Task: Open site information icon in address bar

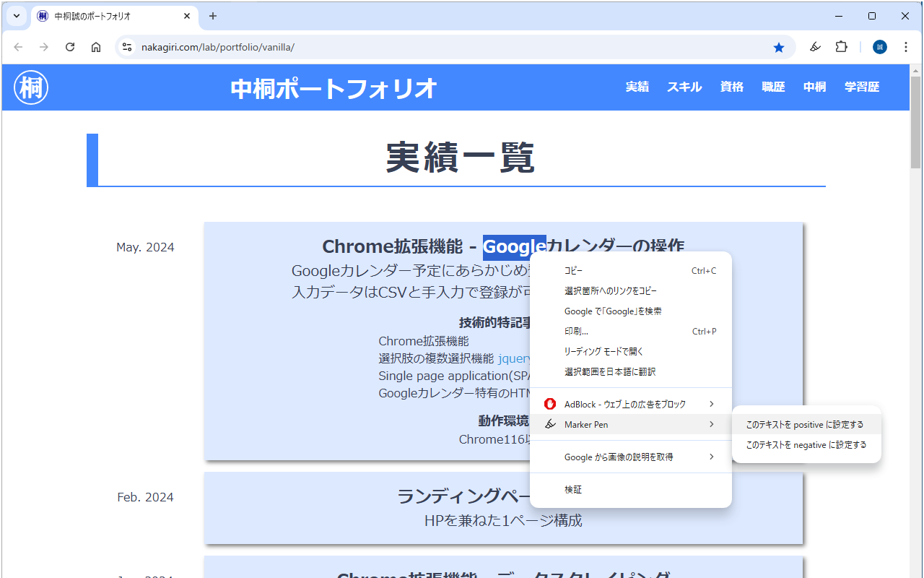Action: [127, 47]
